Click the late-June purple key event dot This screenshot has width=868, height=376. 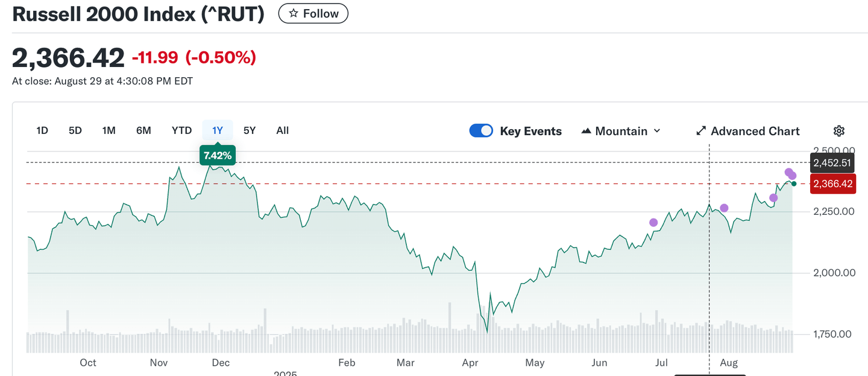point(653,223)
